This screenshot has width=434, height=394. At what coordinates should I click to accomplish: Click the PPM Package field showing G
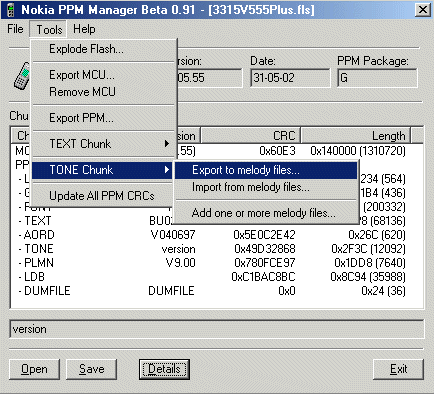(377, 78)
